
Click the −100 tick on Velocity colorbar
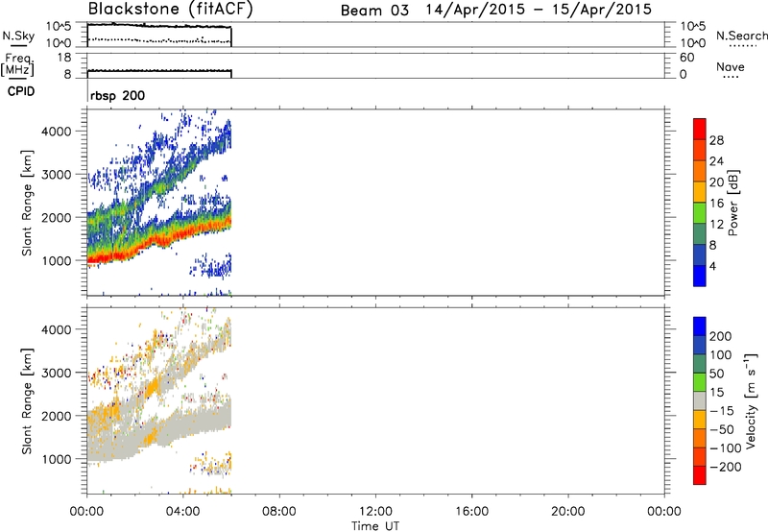725,448
